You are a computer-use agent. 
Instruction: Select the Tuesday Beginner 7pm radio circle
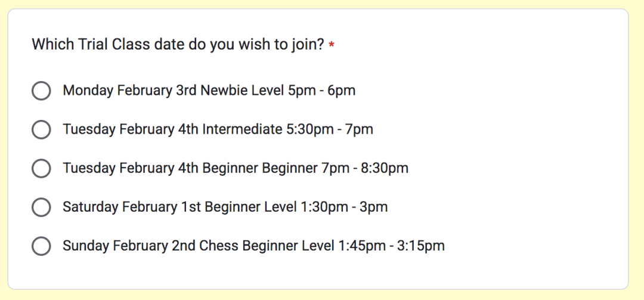(41, 169)
